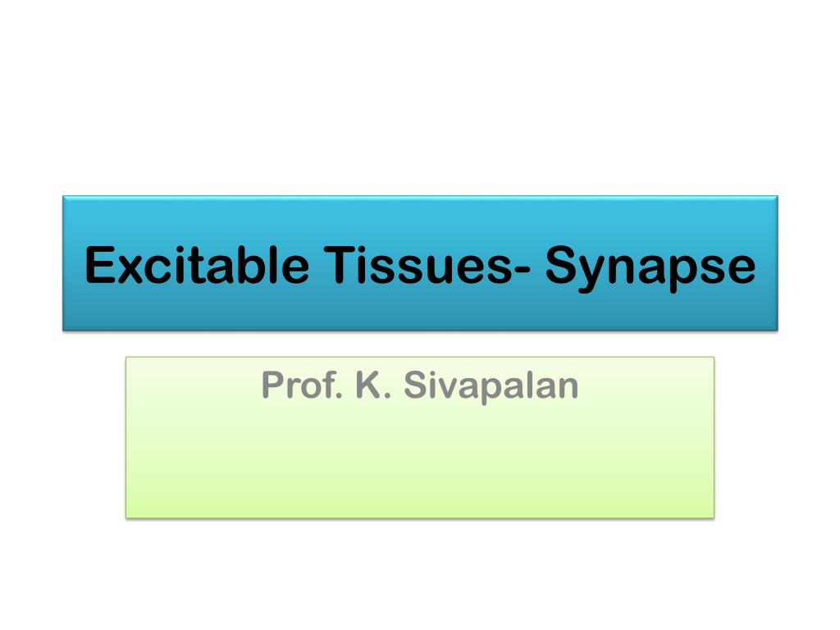This screenshot has width=840, height=630.
Task: Select the blue title banner's left edge
Action: tap(63, 263)
